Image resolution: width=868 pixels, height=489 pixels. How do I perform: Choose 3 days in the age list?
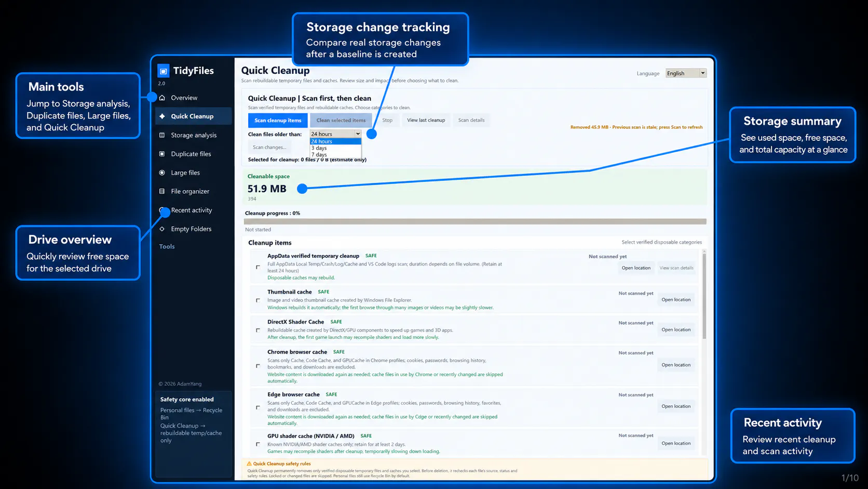[x=335, y=148]
